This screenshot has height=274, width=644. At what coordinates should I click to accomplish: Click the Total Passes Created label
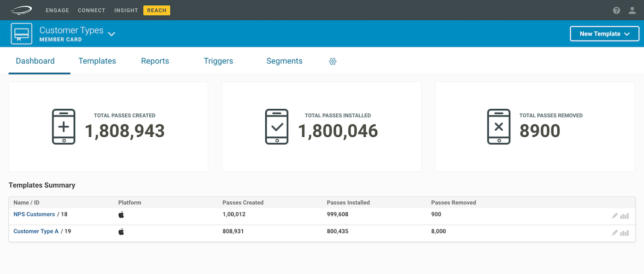tap(124, 116)
